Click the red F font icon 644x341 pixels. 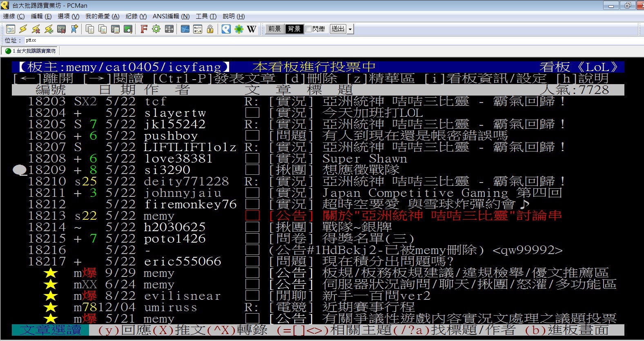click(144, 29)
